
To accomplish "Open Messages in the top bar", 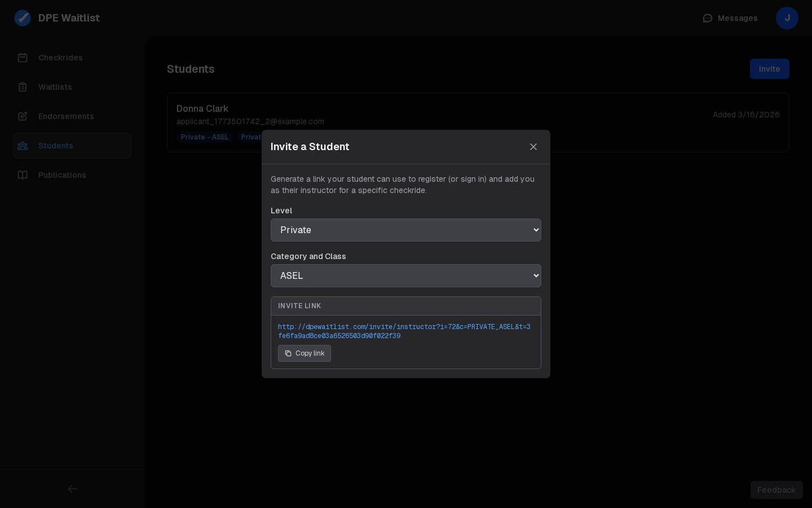I will tap(730, 18).
